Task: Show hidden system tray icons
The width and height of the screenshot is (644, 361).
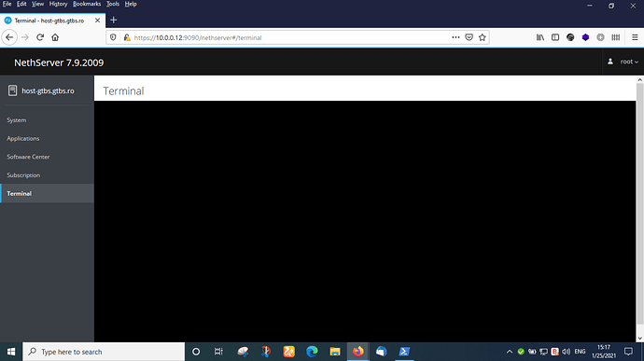Action: pyautogui.click(x=510, y=352)
